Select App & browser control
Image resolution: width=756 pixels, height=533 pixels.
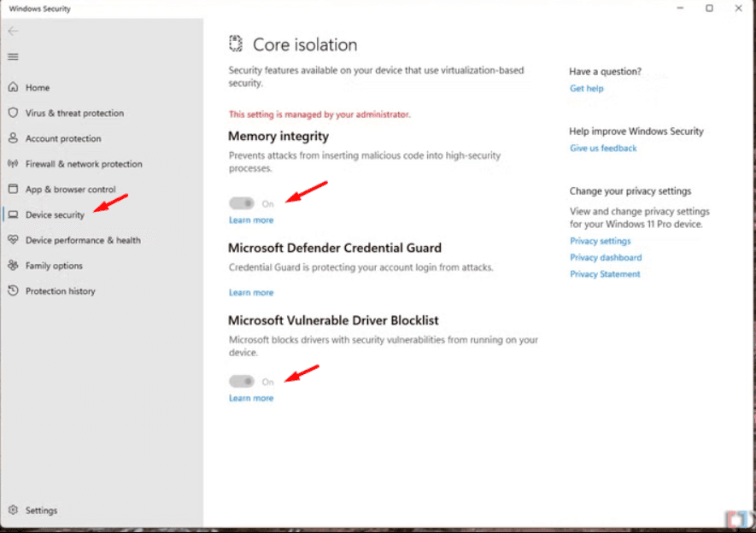(70, 190)
